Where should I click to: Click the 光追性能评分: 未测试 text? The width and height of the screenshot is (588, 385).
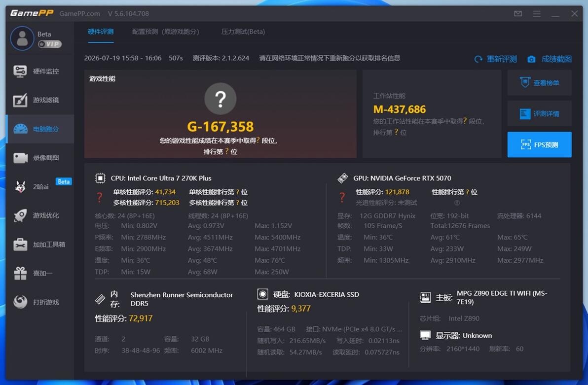(x=386, y=203)
